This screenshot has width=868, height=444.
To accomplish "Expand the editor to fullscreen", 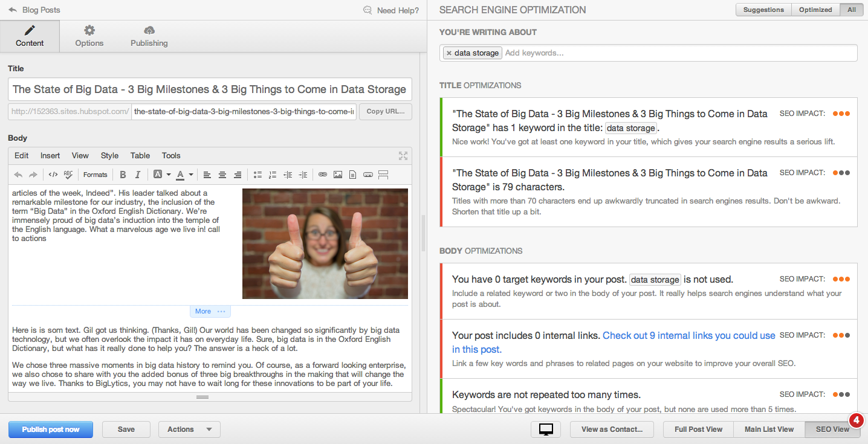I will 403,156.
